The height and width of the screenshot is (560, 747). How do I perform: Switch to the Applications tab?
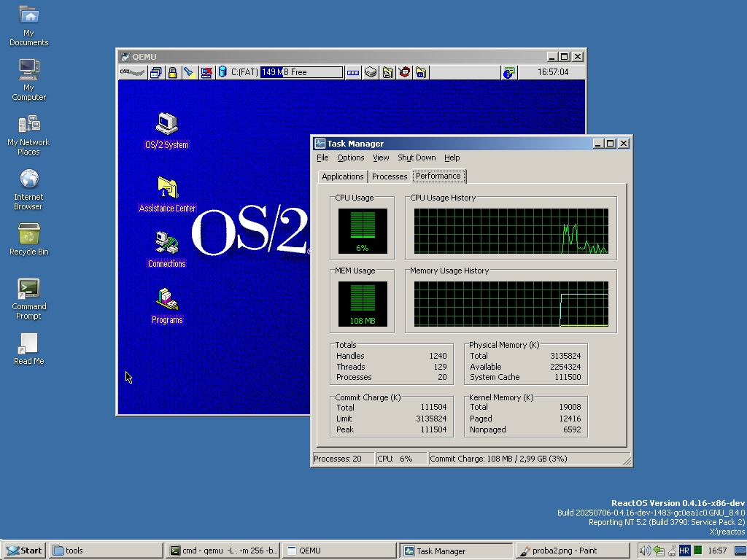tap(342, 176)
